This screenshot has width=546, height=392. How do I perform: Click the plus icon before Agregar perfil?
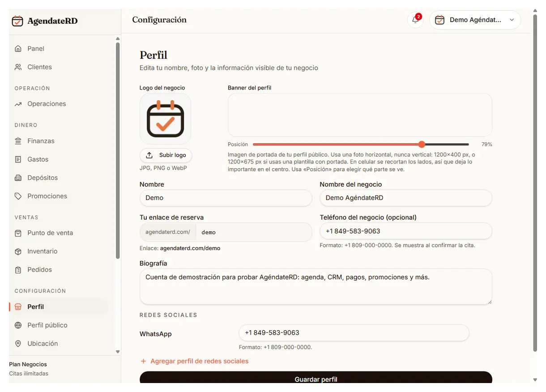[x=143, y=361]
